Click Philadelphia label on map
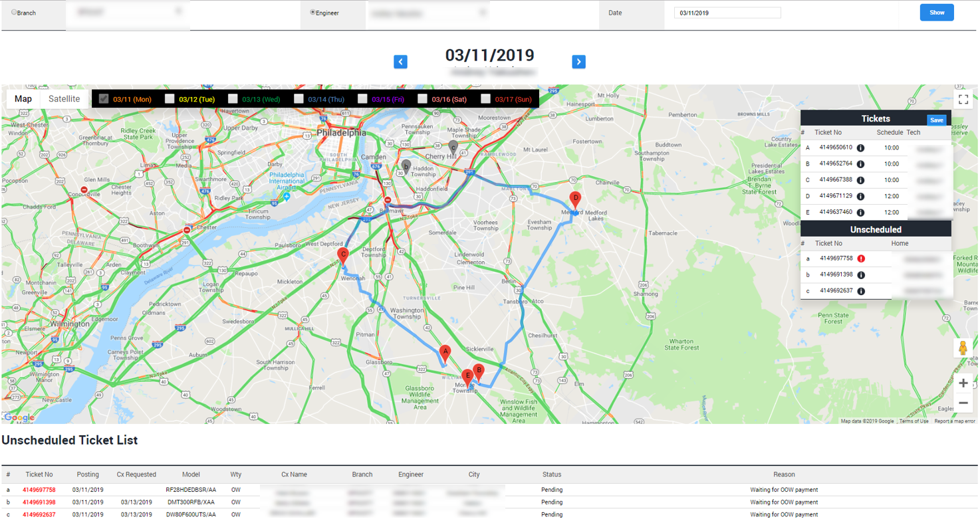 point(341,132)
